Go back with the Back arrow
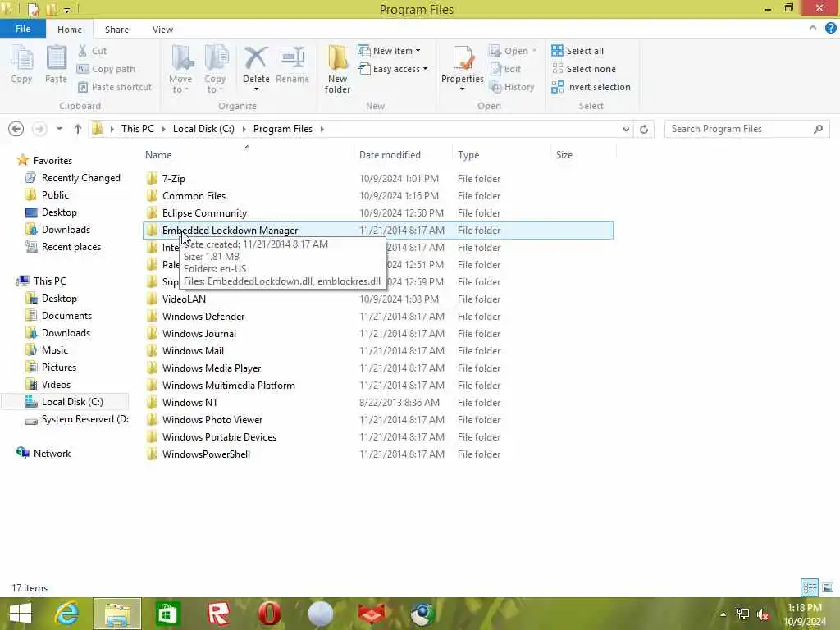 (16, 129)
